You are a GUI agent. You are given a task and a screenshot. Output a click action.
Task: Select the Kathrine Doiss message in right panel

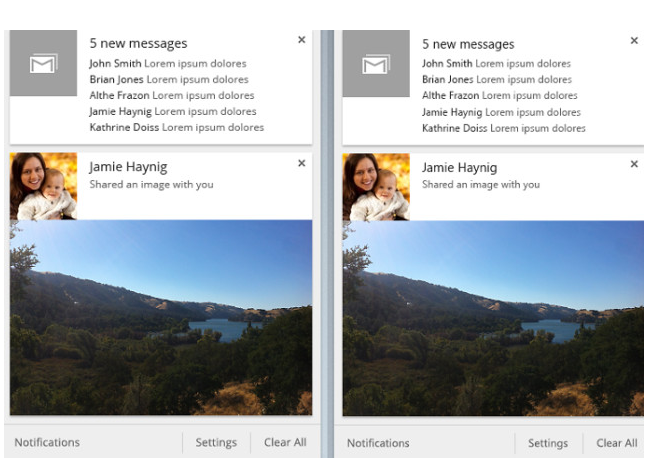tap(504, 128)
